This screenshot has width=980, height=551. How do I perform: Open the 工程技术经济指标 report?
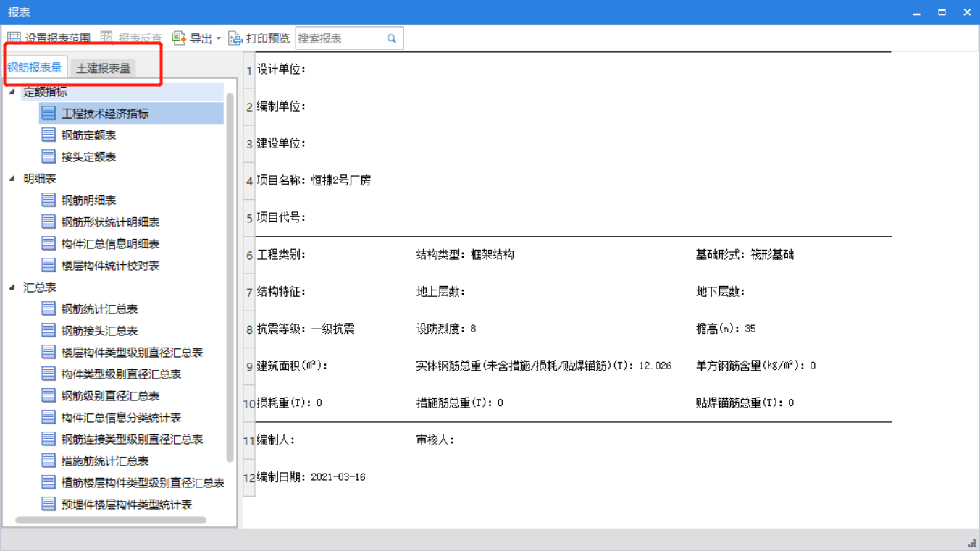105,114
